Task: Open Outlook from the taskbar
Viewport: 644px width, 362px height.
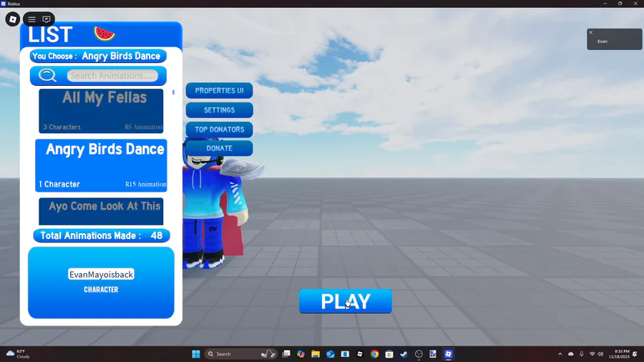Action: 330,354
